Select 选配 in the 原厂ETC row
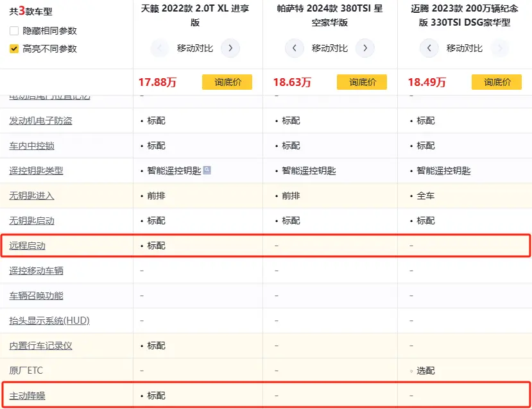This screenshot has width=532, height=409. [425, 371]
